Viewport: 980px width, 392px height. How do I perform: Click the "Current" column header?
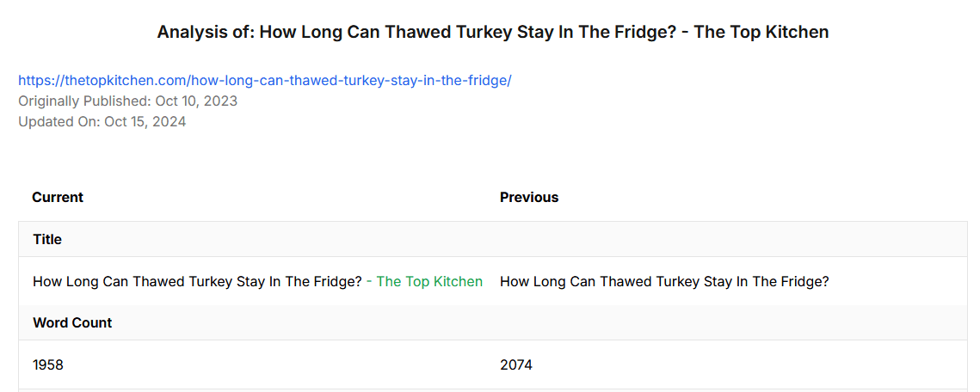click(58, 198)
